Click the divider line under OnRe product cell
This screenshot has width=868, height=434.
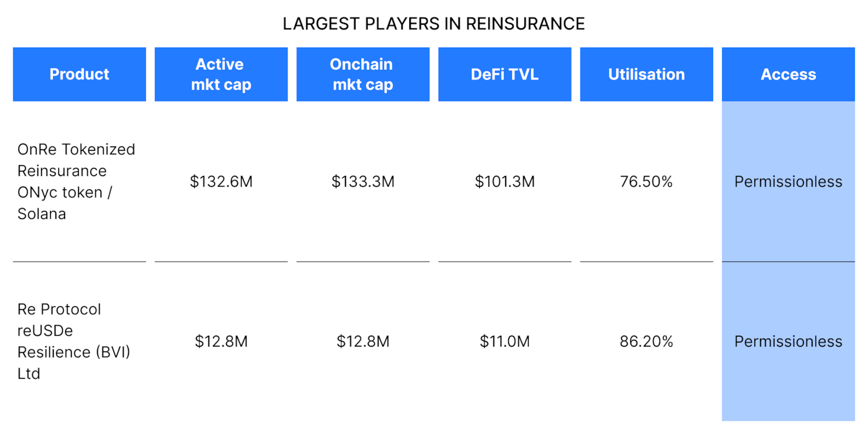click(79, 262)
